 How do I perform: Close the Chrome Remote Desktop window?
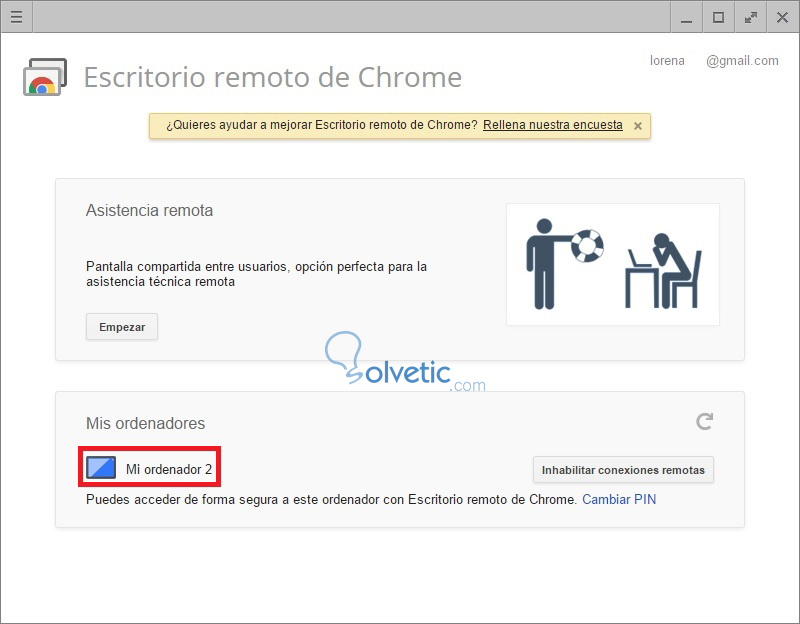click(x=782, y=17)
